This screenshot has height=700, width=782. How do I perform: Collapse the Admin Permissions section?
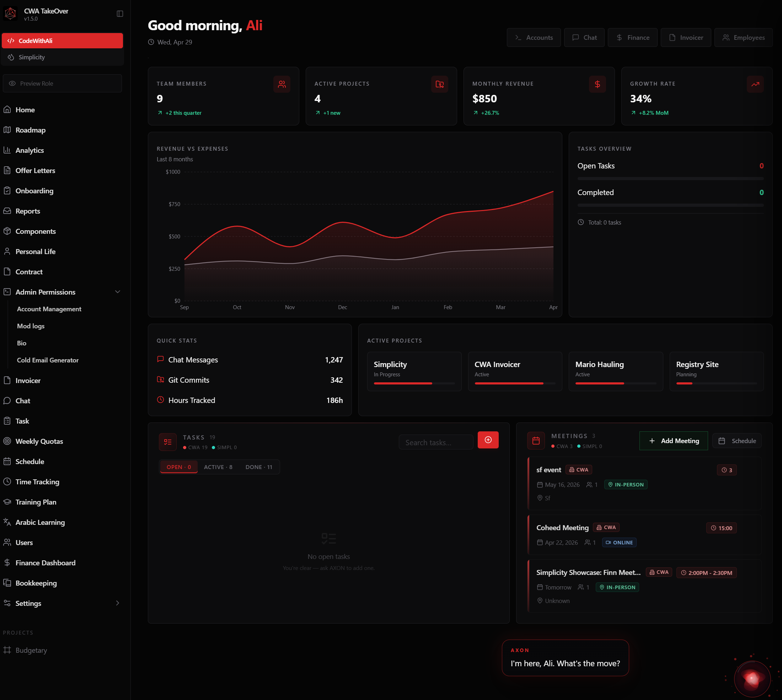point(118,292)
